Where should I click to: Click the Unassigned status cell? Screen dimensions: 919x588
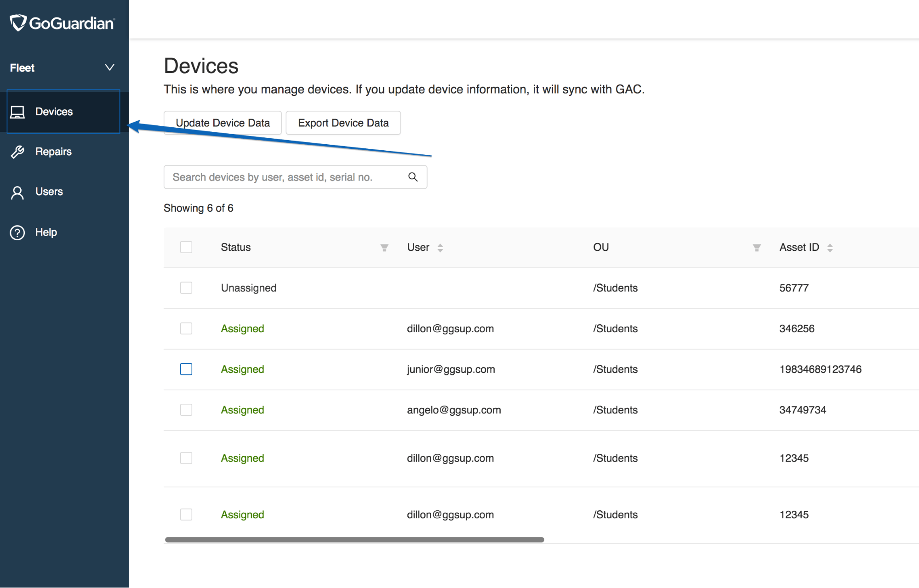pos(249,288)
